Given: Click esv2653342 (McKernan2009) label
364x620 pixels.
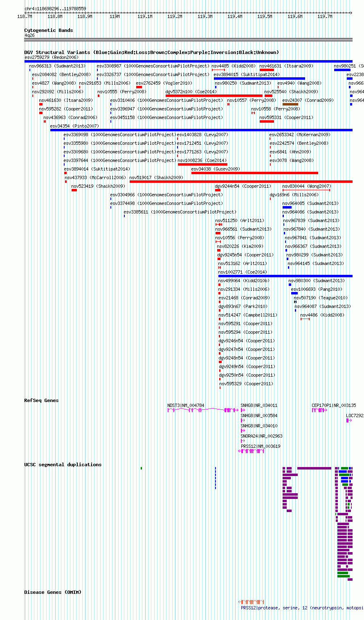Looking at the screenshot, I should coord(299,135).
